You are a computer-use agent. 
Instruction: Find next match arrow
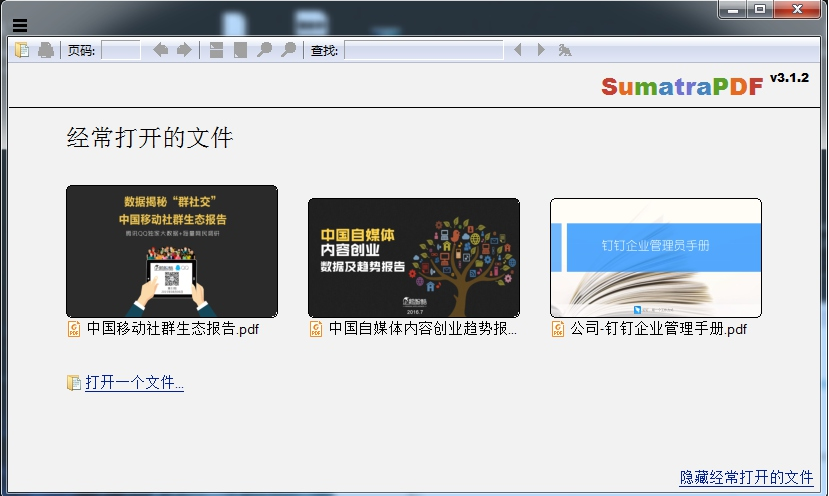click(541, 50)
